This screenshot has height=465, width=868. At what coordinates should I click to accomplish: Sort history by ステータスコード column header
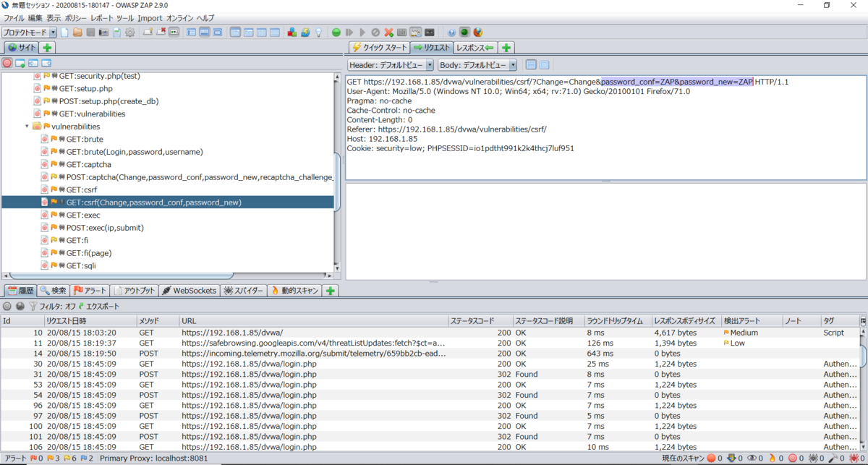[480, 320]
